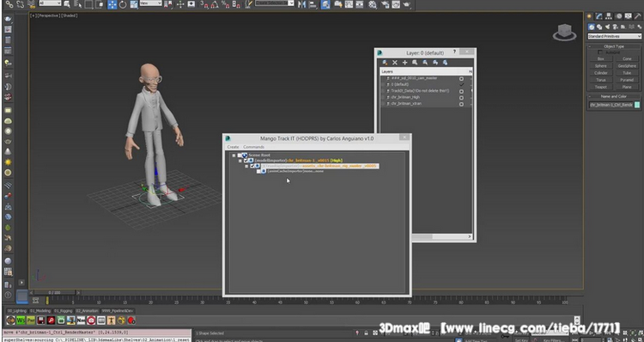This screenshot has width=644, height=342.
Task: Uncheck the assets_chr-britman_rig_master node checkbox
Action: pyautogui.click(x=252, y=166)
